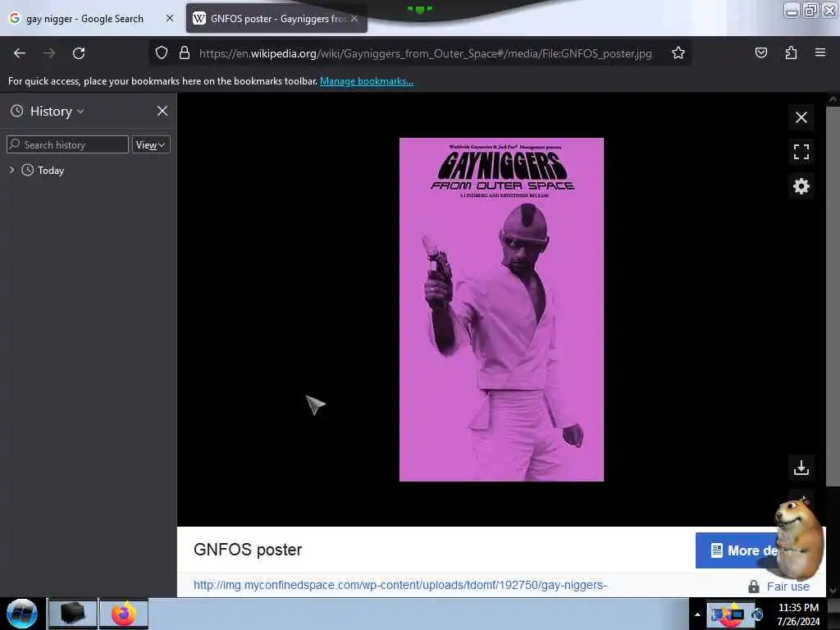Click the vertical scrollbar thumb
Screen dimensions: 840x630
[833, 296]
